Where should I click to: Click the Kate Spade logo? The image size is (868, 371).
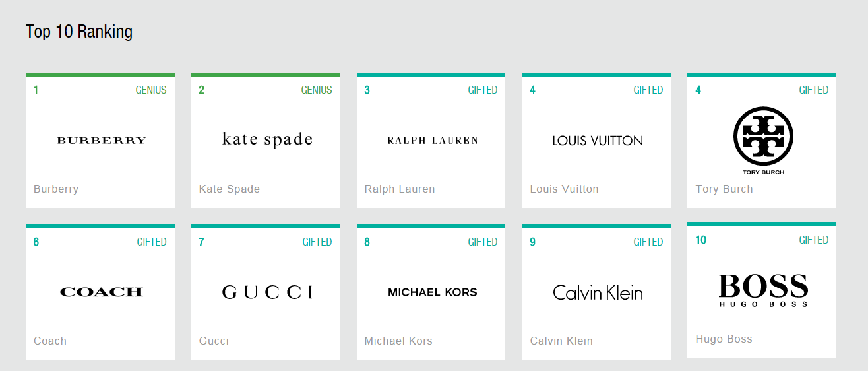pyautogui.click(x=267, y=139)
